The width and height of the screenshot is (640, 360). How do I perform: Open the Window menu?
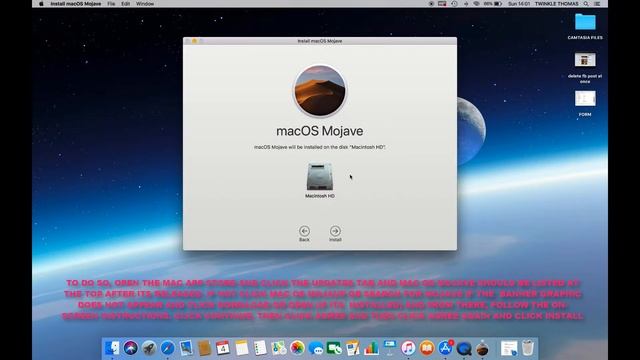point(145,4)
